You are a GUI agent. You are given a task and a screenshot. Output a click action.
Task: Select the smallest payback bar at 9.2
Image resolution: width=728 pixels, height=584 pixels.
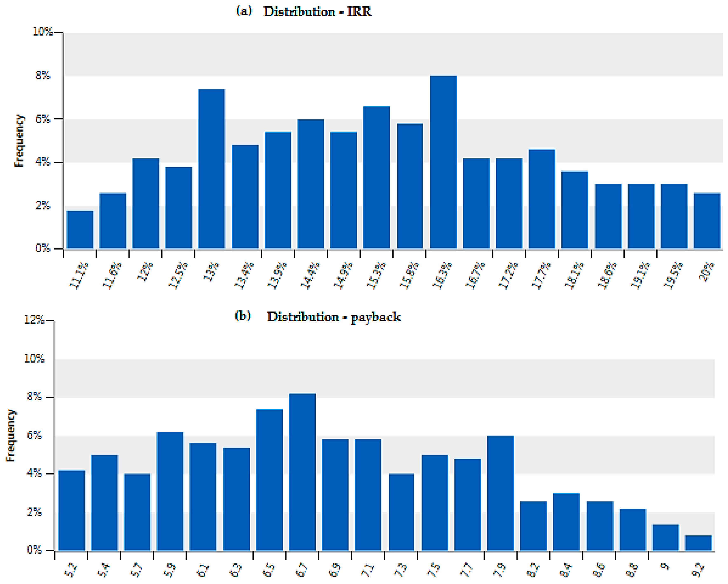pyautogui.click(x=699, y=543)
